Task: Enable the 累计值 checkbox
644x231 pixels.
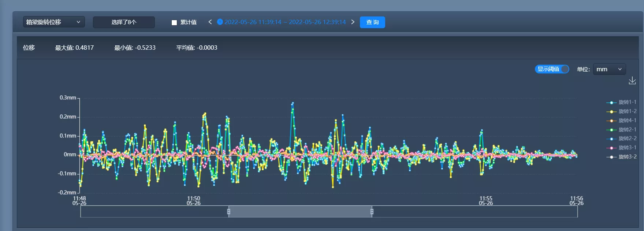Action: (x=174, y=22)
